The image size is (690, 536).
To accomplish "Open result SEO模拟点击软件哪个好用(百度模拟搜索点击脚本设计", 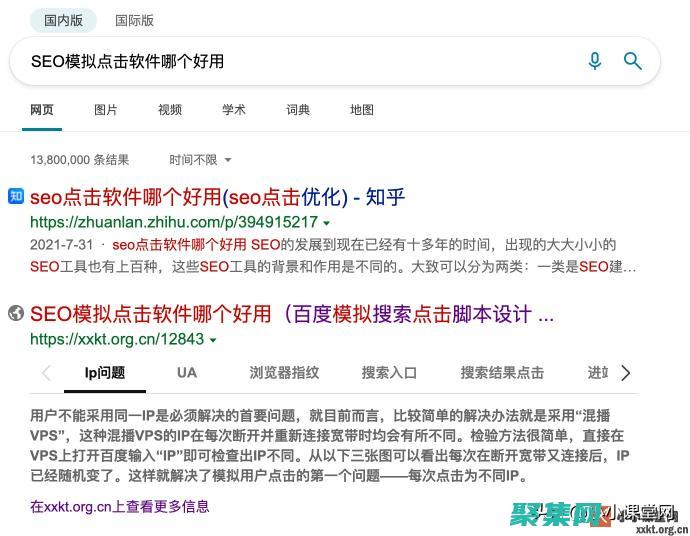I will 292,314.
